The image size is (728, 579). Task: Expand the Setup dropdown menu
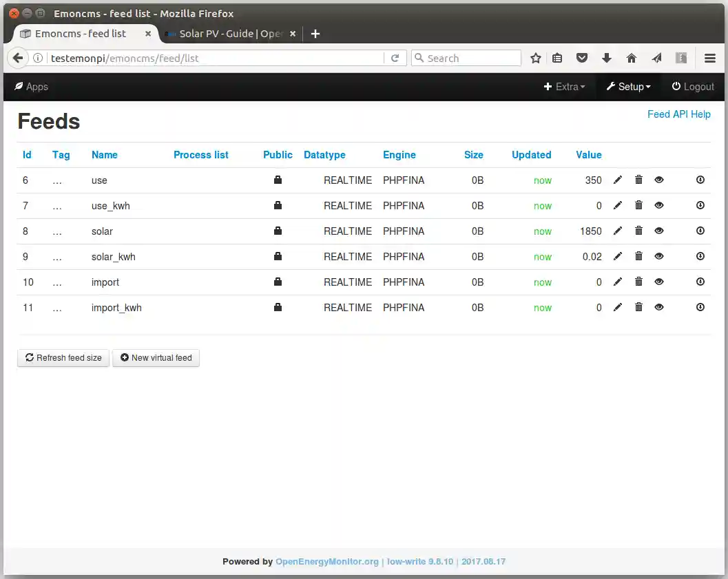(628, 87)
